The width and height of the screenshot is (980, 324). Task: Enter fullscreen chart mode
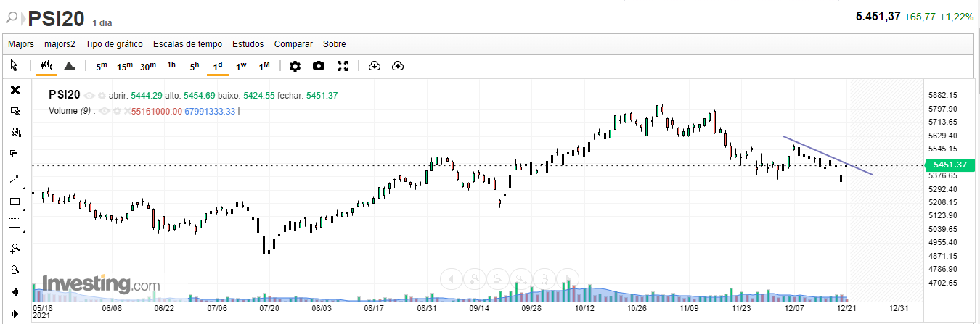[x=343, y=66]
